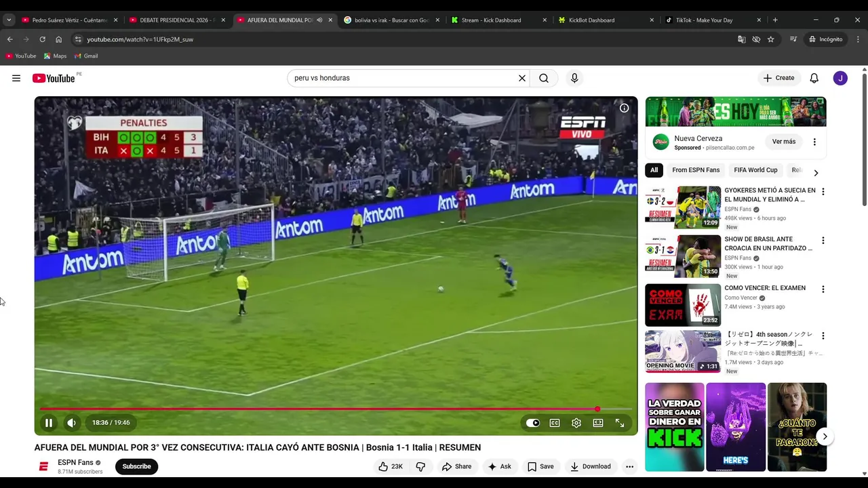This screenshot has width=868, height=488.
Task: Open Como Vencer: El Examen thumbnail
Action: [x=683, y=305]
